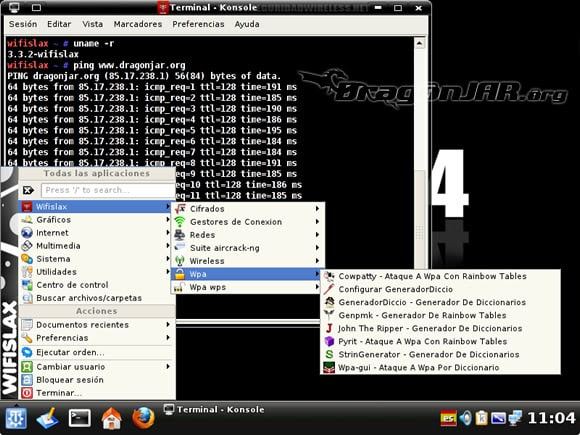This screenshot has height=435, width=580.
Task: Expand the Documentos recientes submenu arrow
Action: click(168, 324)
